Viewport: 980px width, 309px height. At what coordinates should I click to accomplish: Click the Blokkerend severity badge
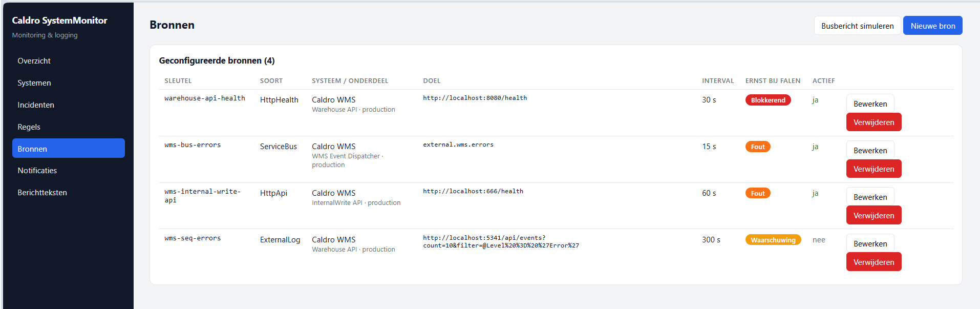point(768,100)
